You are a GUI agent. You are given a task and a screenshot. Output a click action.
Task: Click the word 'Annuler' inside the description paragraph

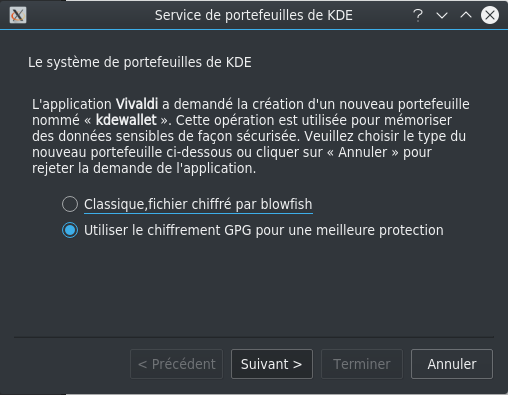(x=363, y=152)
